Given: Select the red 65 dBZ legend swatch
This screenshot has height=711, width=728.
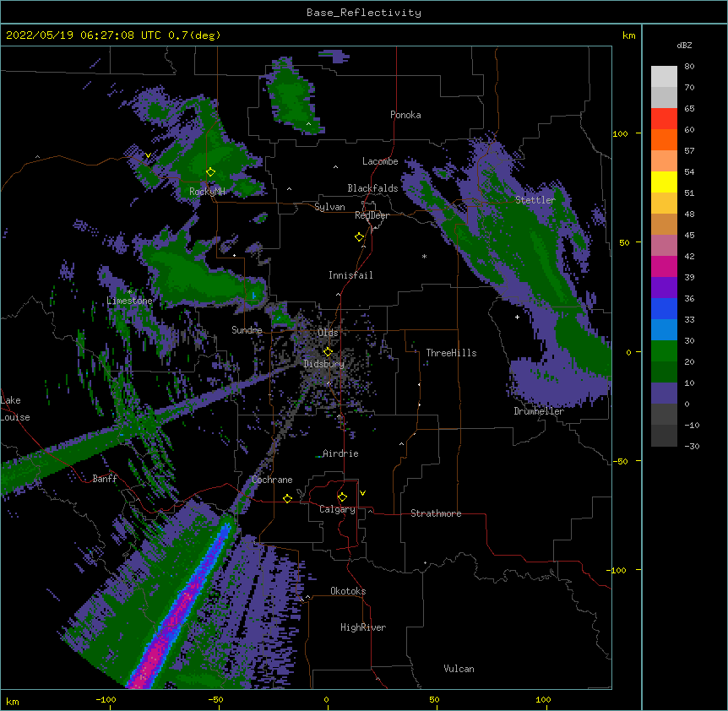Looking at the screenshot, I should click(x=664, y=119).
